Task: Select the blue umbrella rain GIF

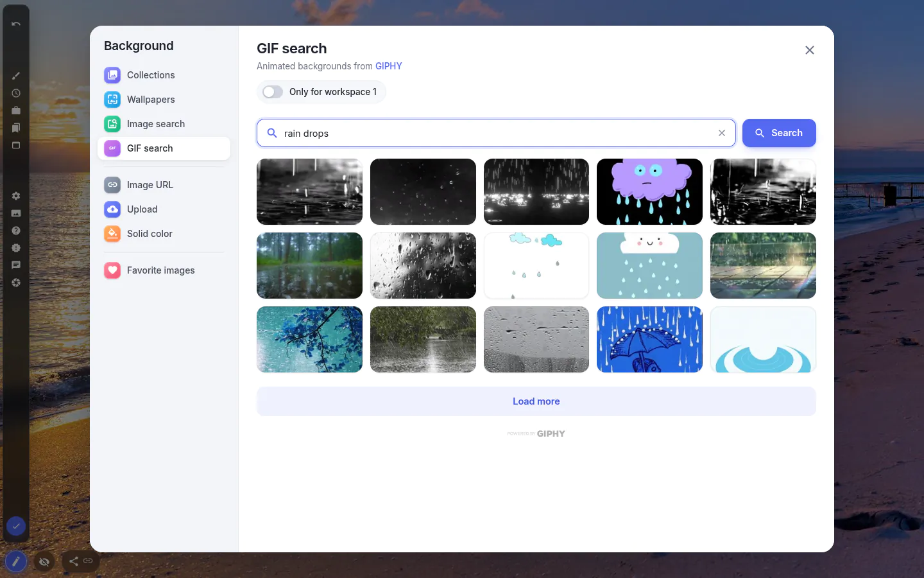Action: [x=649, y=339]
